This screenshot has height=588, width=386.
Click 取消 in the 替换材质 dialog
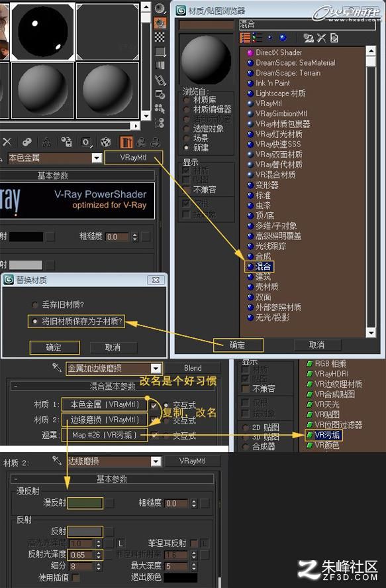(113, 347)
